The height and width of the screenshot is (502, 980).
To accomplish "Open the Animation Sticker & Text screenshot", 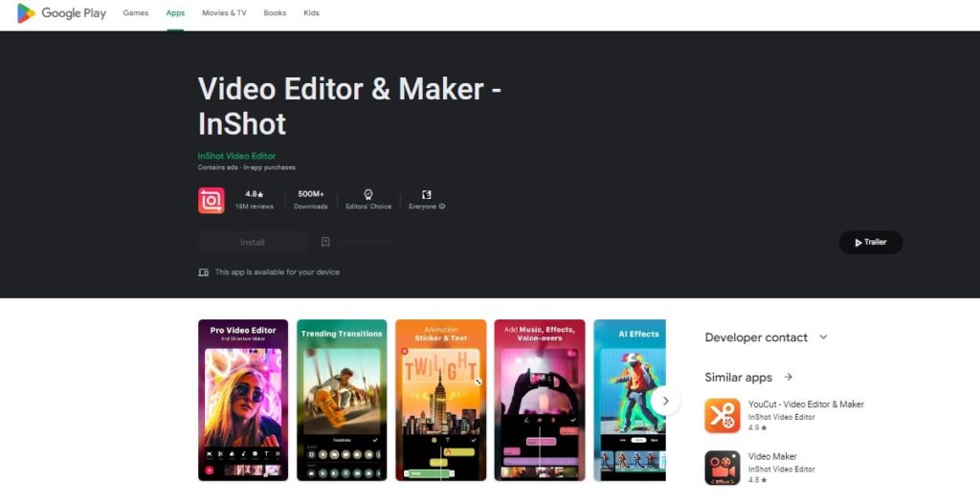I will [440, 401].
